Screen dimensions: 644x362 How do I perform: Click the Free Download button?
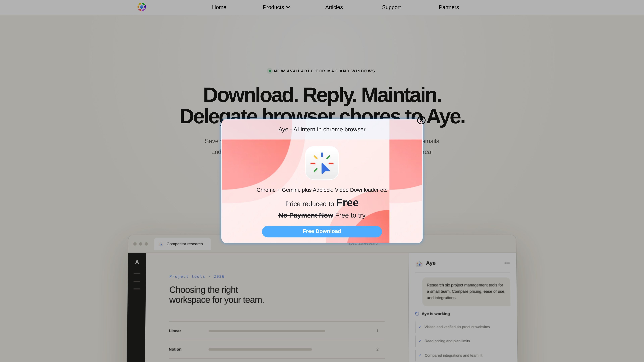pos(322,231)
